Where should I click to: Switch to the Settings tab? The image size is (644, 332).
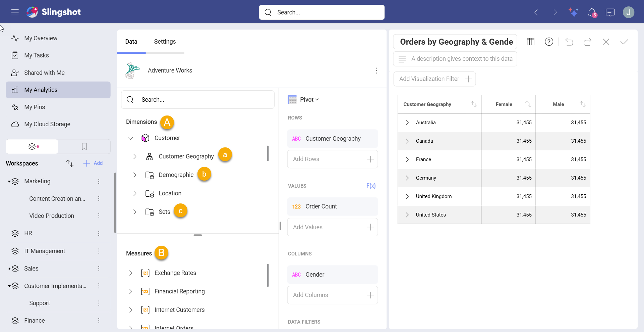click(x=165, y=42)
